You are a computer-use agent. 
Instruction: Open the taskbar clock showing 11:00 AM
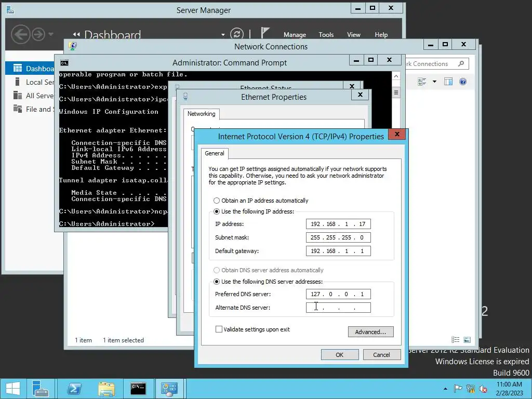click(x=509, y=389)
